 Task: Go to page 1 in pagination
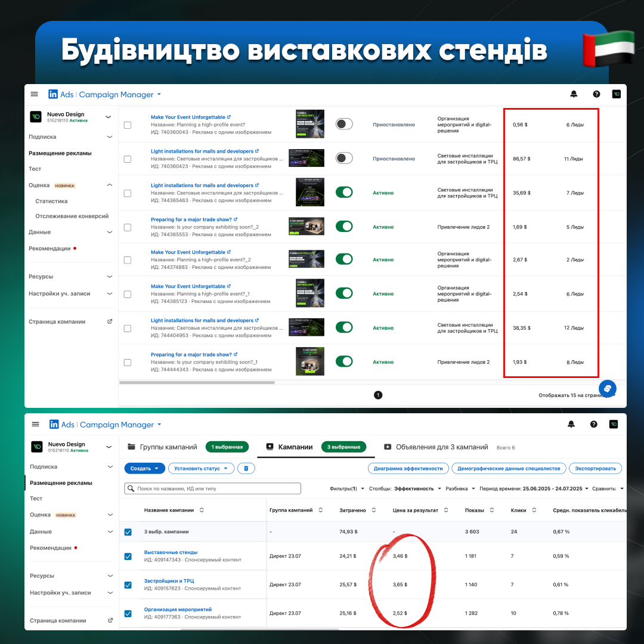tap(378, 395)
